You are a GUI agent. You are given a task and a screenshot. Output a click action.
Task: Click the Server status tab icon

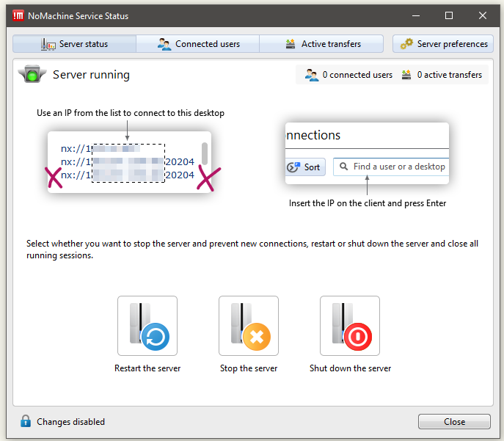(x=48, y=44)
